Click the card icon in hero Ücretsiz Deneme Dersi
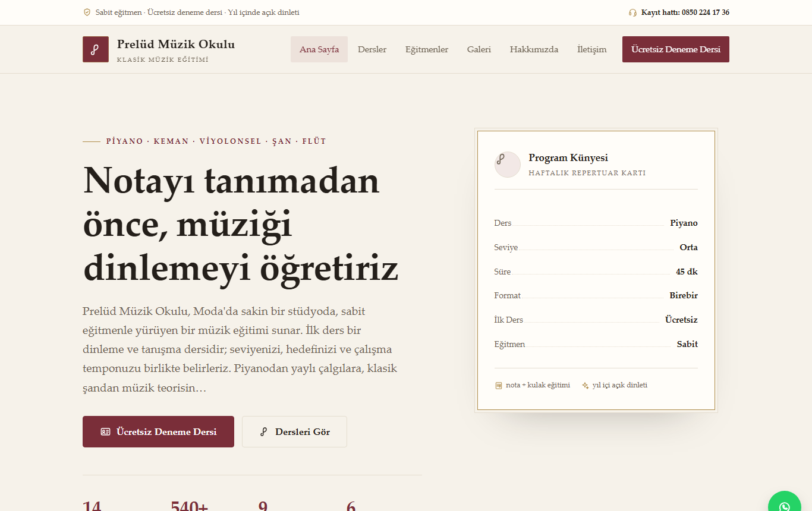812x511 pixels. coord(105,432)
